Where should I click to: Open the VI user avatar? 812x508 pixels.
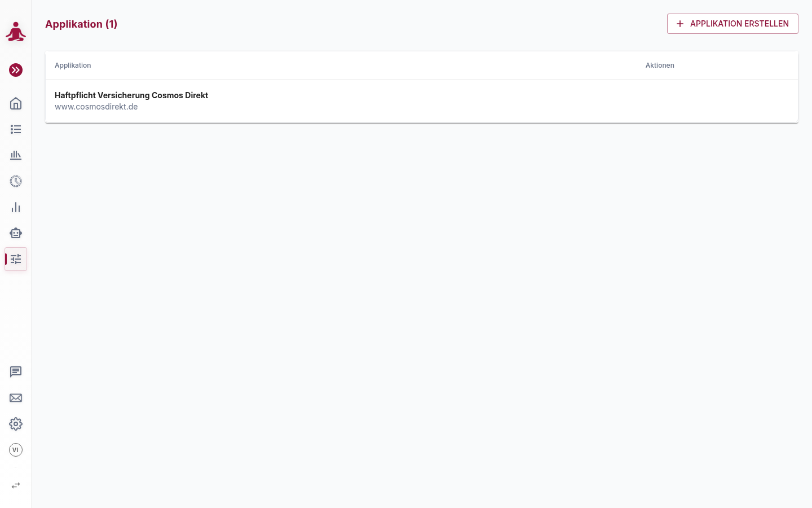click(16, 450)
